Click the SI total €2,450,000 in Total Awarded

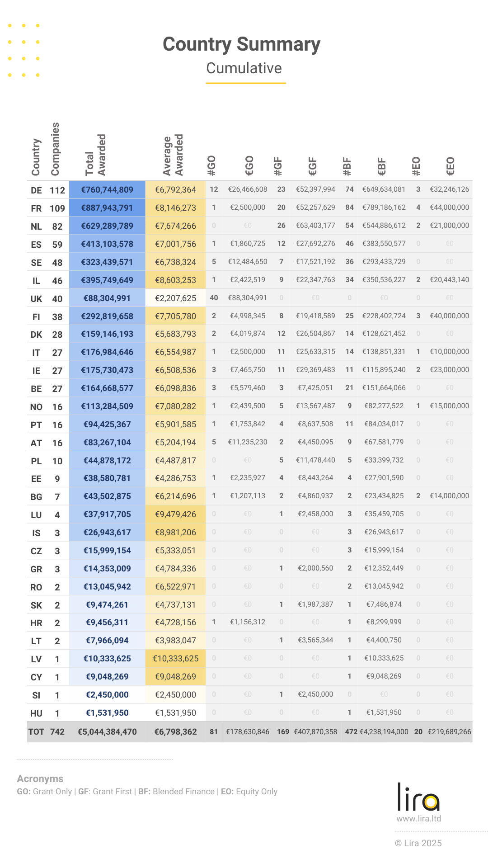[107, 695]
